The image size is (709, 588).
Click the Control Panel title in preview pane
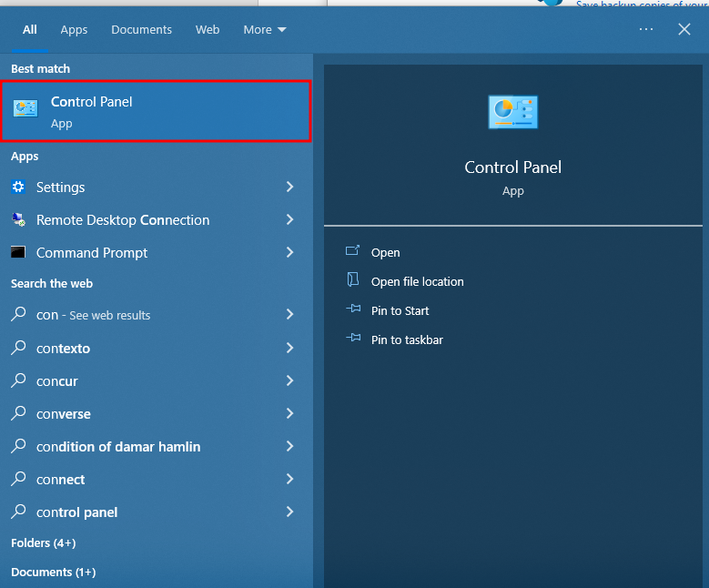[x=512, y=167]
